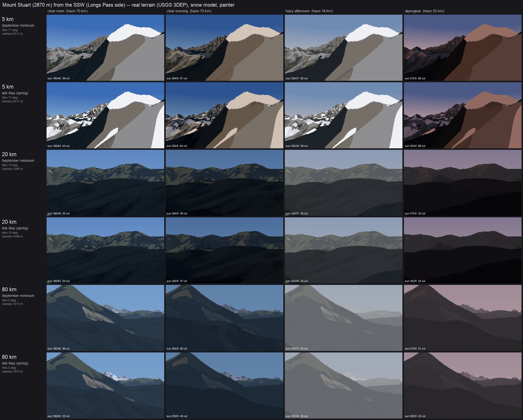Click 'late May (spring)' label in 80 km row
Viewport: 523px width, 420px height.
pyautogui.click(x=15, y=363)
